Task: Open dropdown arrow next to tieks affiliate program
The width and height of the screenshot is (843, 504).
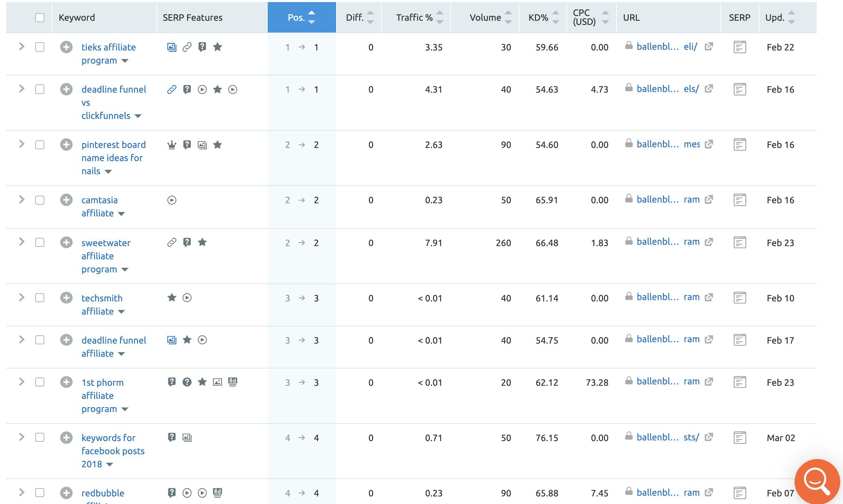Action: click(x=125, y=61)
